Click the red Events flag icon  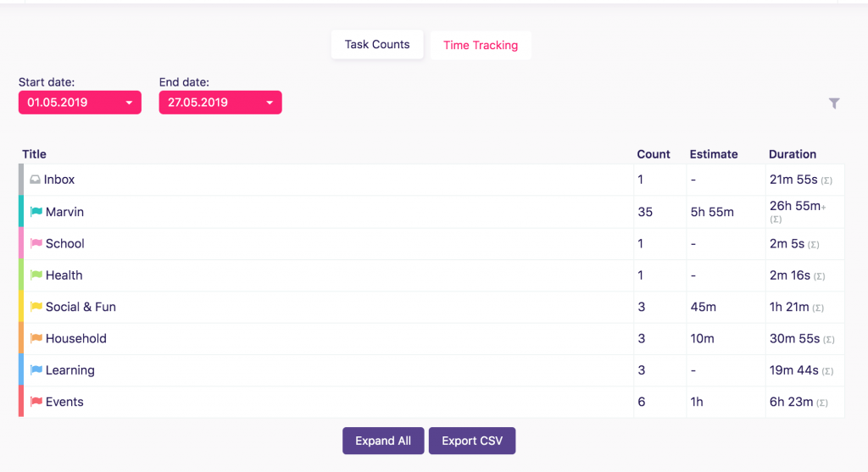[x=36, y=401]
